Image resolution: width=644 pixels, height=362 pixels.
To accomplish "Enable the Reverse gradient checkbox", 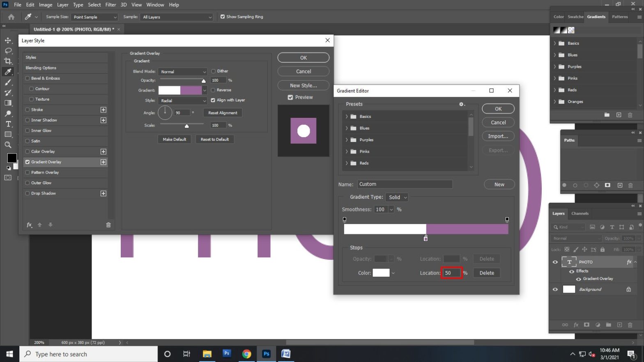I will point(213,90).
